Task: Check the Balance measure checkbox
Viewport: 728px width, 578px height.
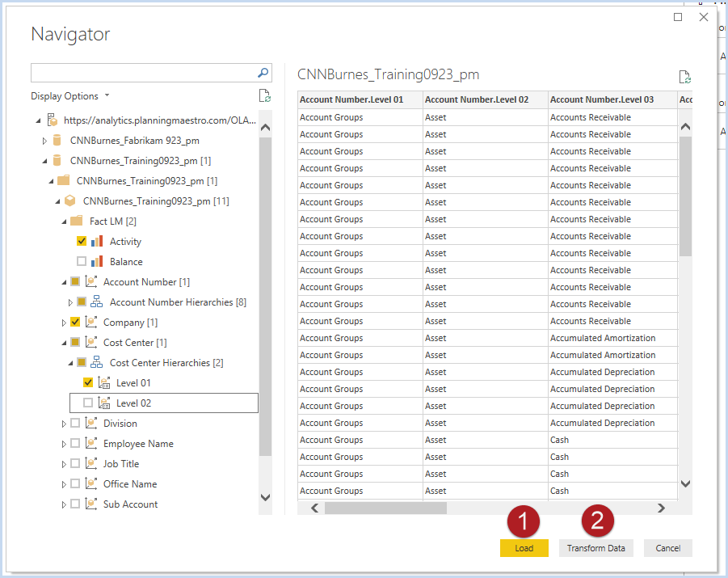Action: pos(82,261)
